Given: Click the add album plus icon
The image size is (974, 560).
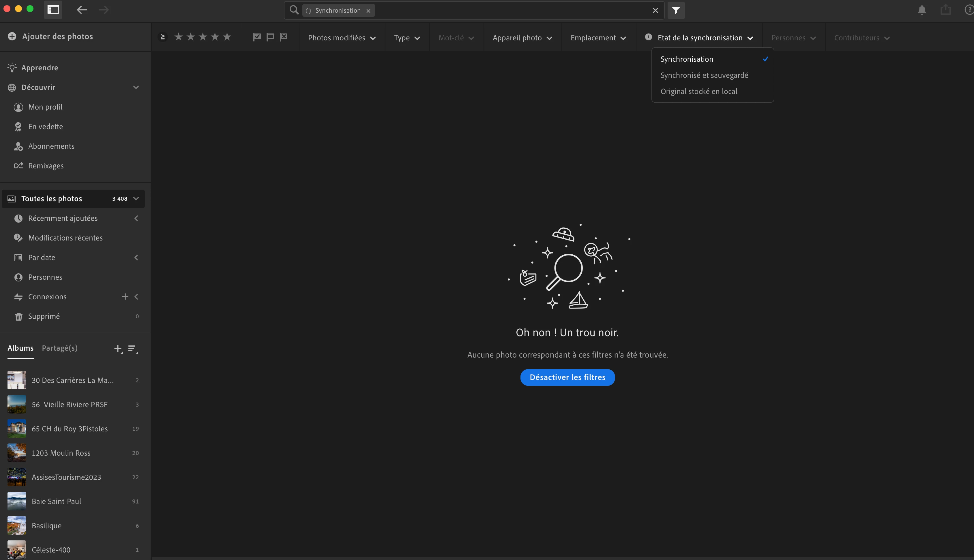Looking at the screenshot, I should [118, 348].
